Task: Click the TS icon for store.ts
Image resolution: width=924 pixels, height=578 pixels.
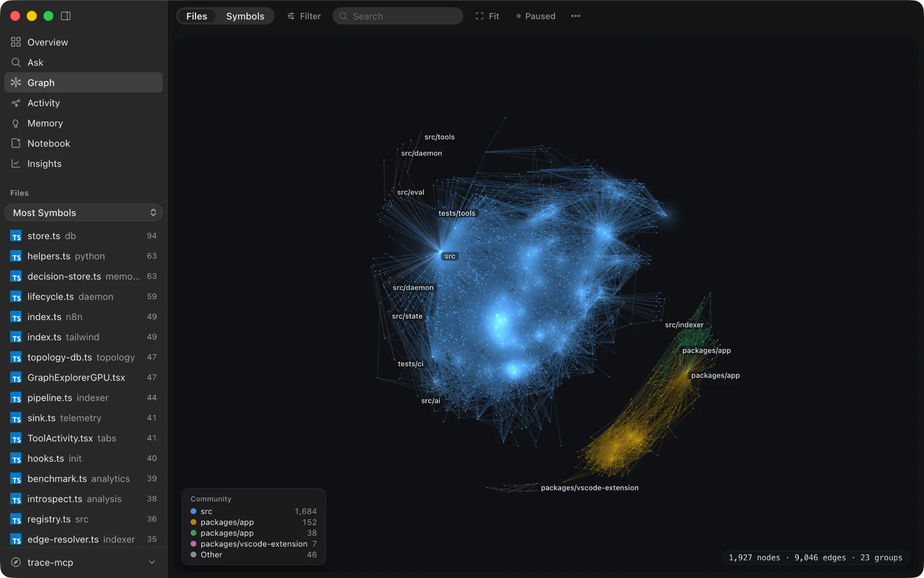Action: pyautogui.click(x=16, y=236)
